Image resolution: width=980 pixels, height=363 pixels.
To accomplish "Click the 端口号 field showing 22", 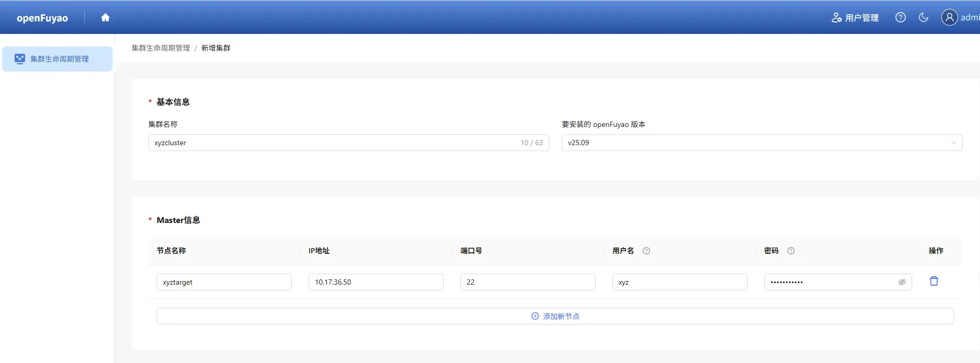I will 527,282.
